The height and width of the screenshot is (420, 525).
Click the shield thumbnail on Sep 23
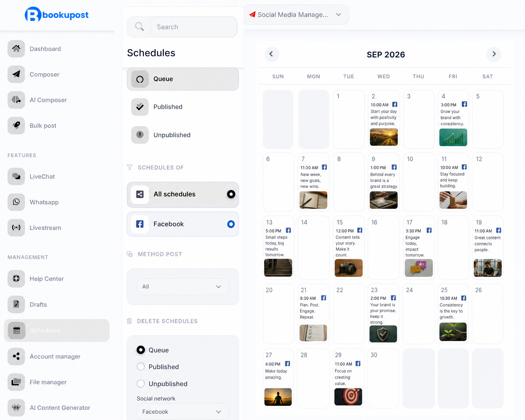(383, 334)
